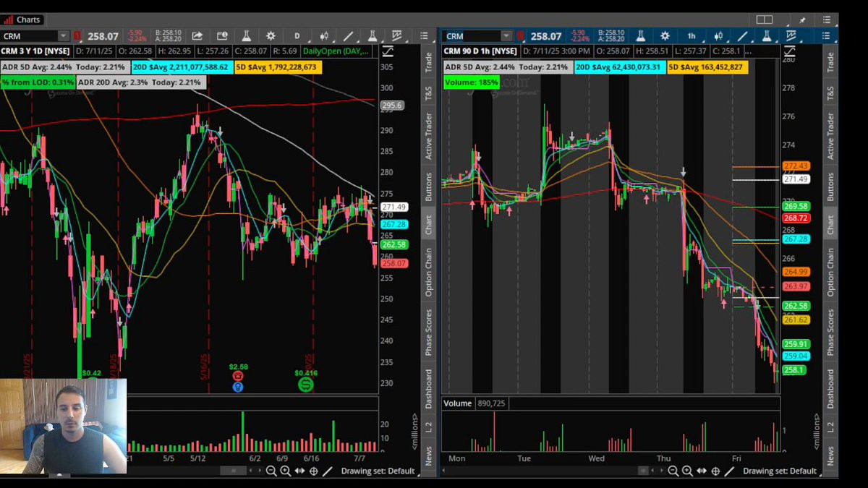Open left chart's candlestick style menu
Viewport: 868px width, 488px height.
coord(324,36)
